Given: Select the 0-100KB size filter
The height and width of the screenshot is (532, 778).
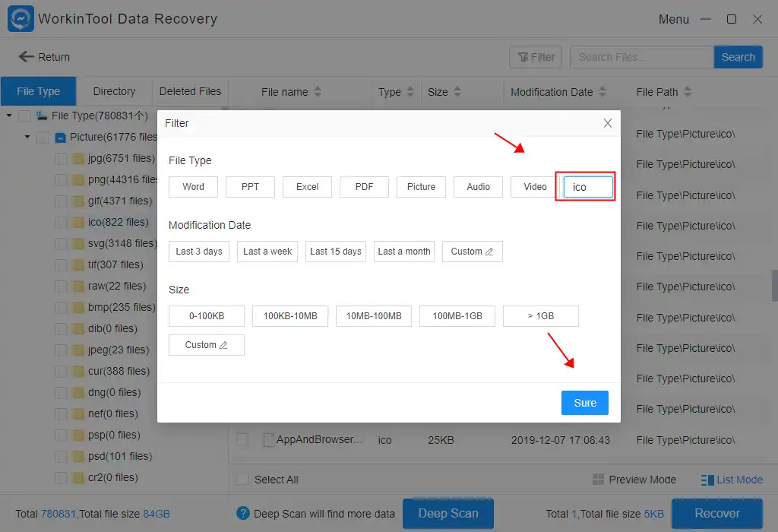Looking at the screenshot, I should click(x=207, y=316).
